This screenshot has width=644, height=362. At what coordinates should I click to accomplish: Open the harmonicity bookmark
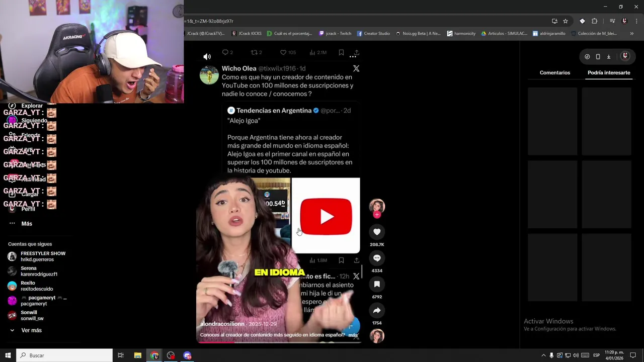click(461, 34)
